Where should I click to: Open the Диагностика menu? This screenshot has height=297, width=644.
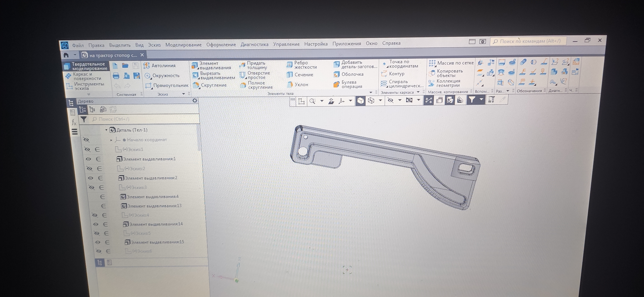tap(254, 44)
